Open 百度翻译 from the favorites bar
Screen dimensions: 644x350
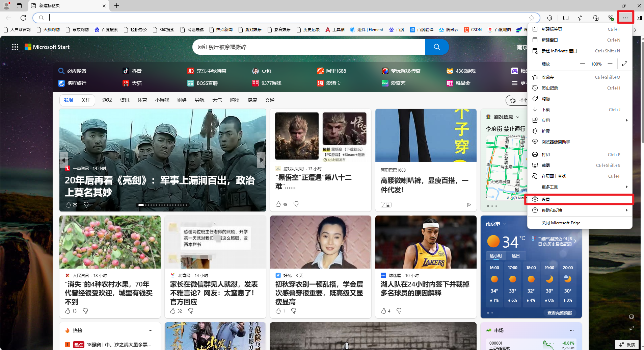click(x=421, y=30)
